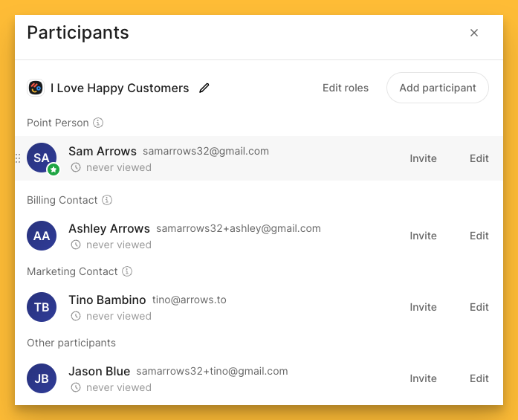This screenshot has height=420, width=518.
Task: Invite Sam Arrows
Action: click(423, 158)
